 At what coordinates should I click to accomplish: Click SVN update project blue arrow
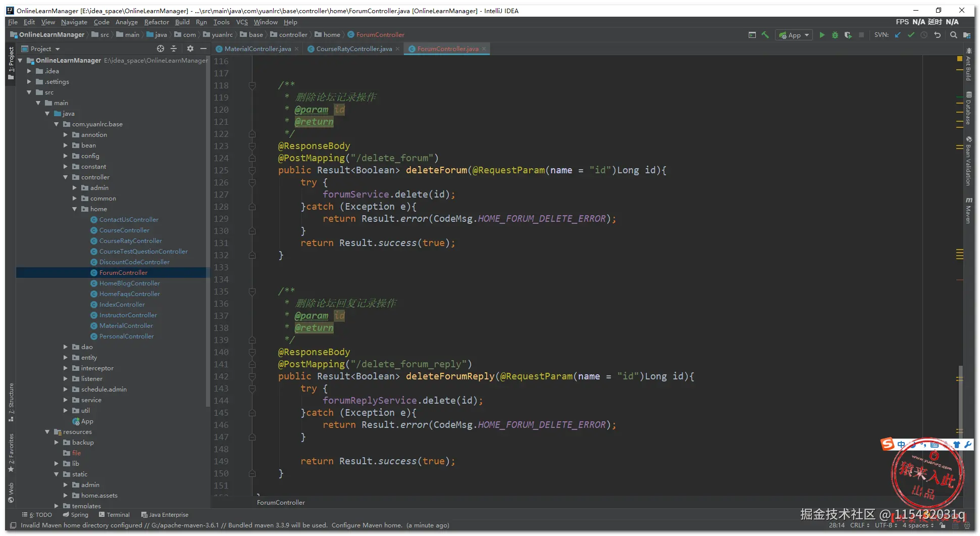pyautogui.click(x=898, y=35)
